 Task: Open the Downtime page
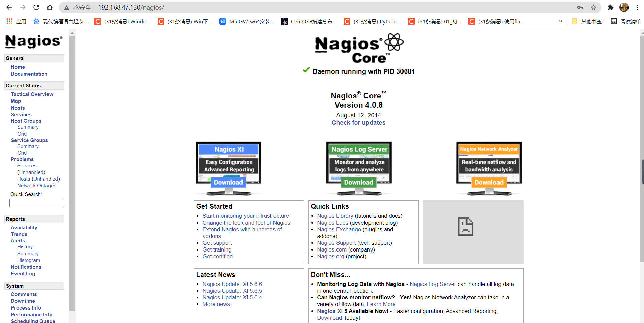[x=23, y=301]
